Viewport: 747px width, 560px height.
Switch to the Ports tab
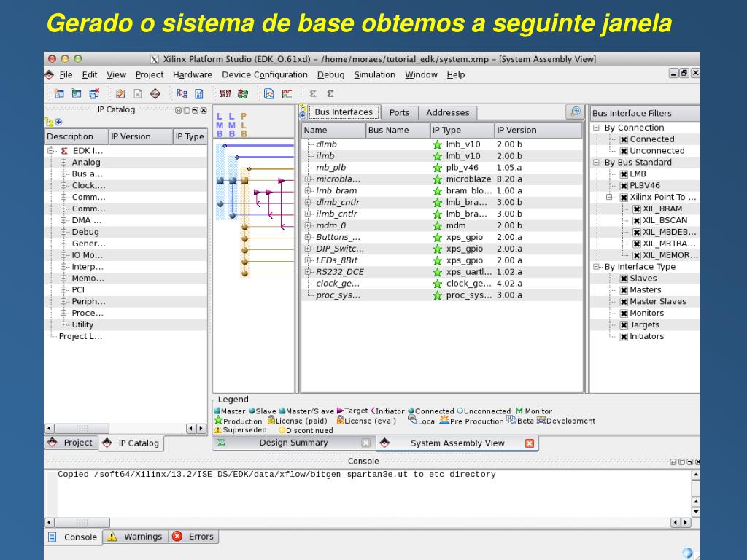coord(399,113)
